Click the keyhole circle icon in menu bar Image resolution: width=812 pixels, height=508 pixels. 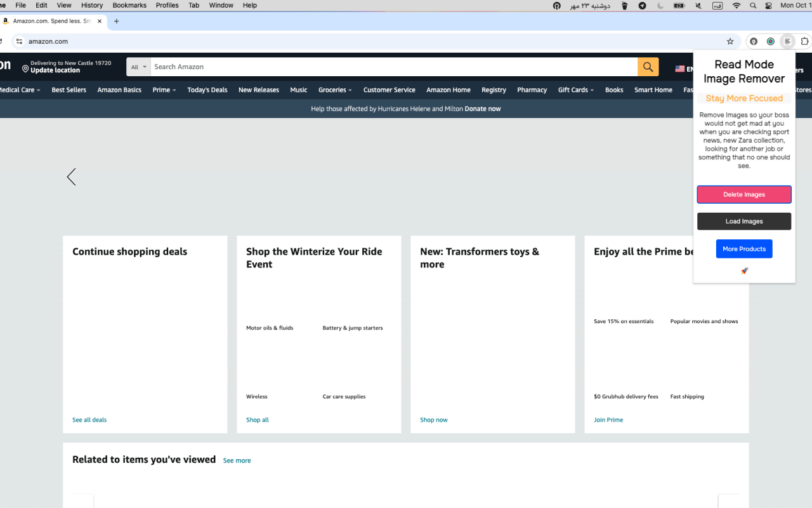(x=557, y=6)
